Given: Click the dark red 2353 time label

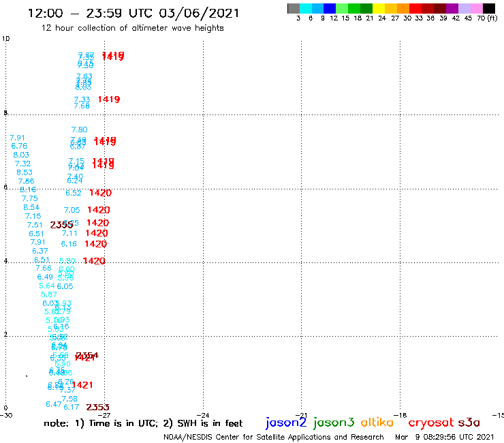Looking at the screenshot, I should pos(97,408).
